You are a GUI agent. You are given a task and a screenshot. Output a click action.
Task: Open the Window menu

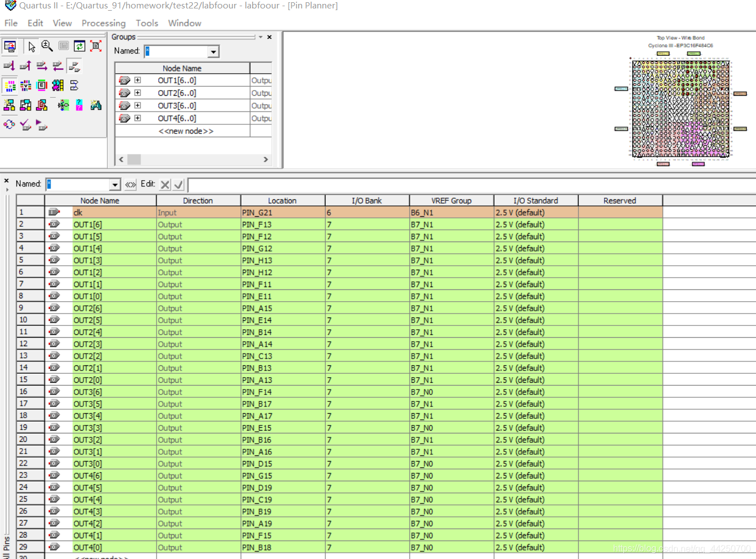(184, 23)
